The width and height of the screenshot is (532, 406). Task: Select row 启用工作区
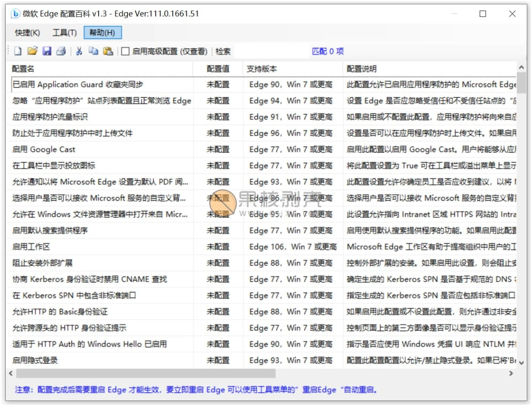(261, 247)
